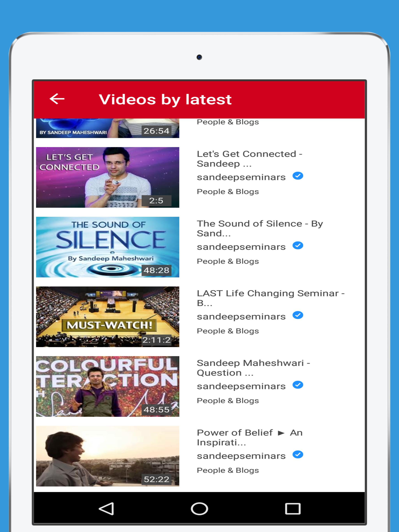Open the partially visible 26:54 video thumbnail
This screenshot has height=532, width=399.
point(108,128)
